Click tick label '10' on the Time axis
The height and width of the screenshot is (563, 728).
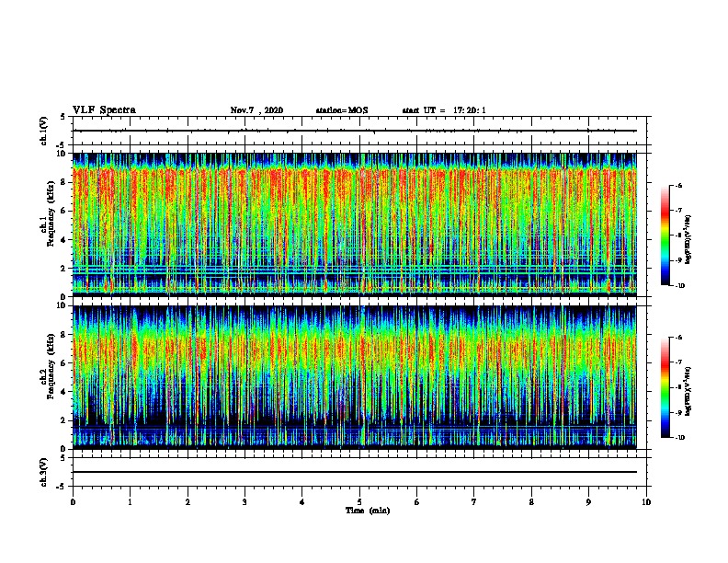646,502
